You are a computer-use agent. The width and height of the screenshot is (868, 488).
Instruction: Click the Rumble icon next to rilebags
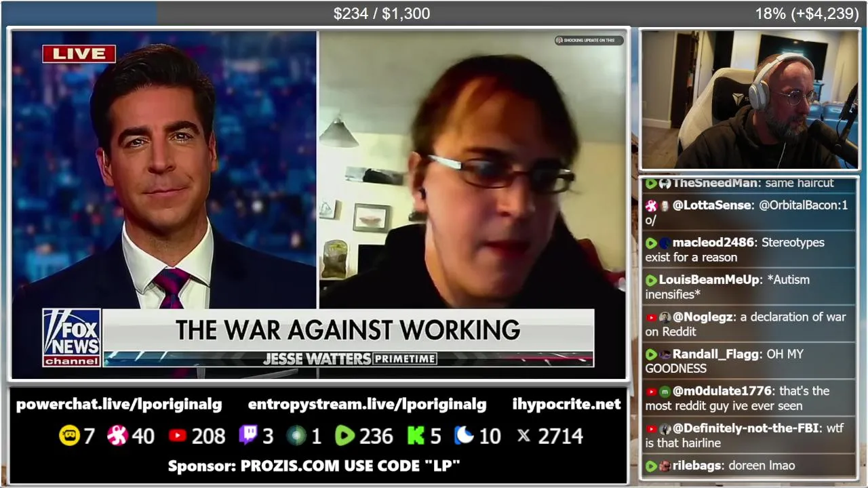pyautogui.click(x=651, y=466)
